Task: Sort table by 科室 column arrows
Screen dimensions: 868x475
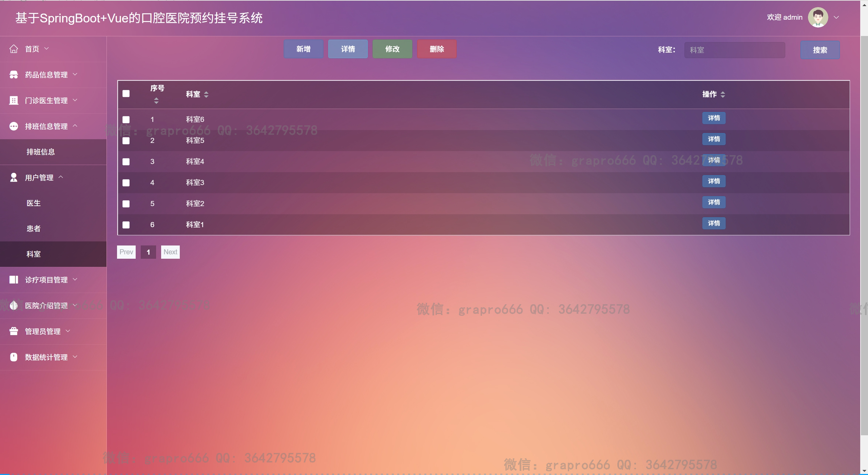Action: [x=206, y=94]
